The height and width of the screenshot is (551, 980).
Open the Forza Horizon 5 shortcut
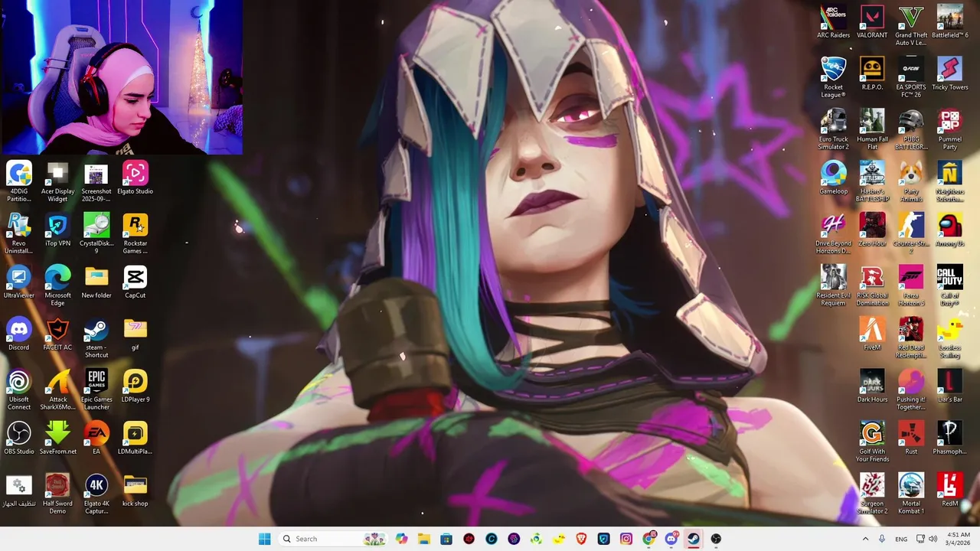(x=911, y=285)
